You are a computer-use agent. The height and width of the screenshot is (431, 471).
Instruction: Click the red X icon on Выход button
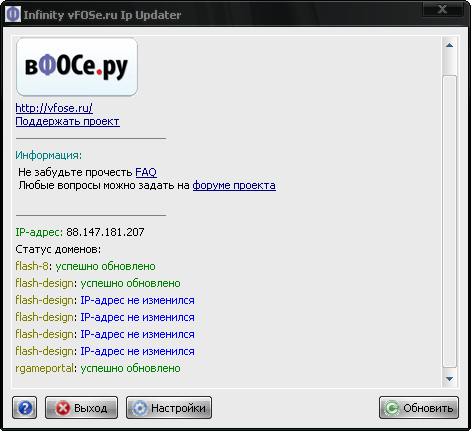(x=63, y=408)
